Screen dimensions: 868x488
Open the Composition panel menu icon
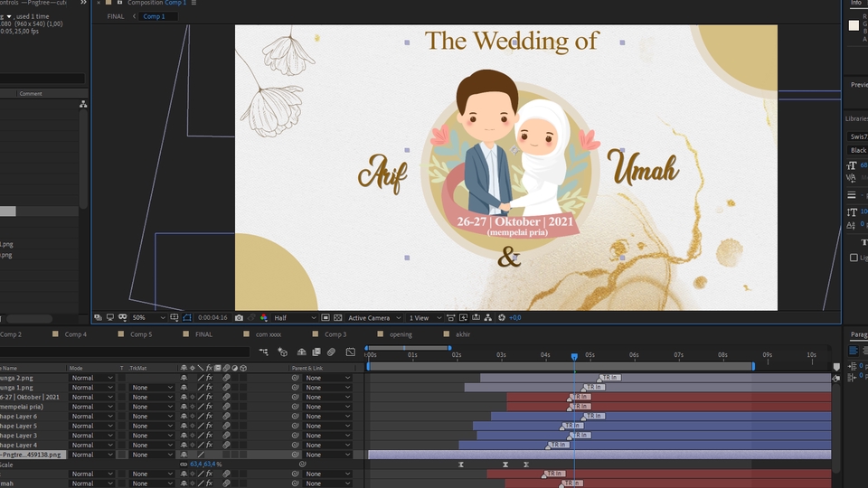[x=193, y=3]
